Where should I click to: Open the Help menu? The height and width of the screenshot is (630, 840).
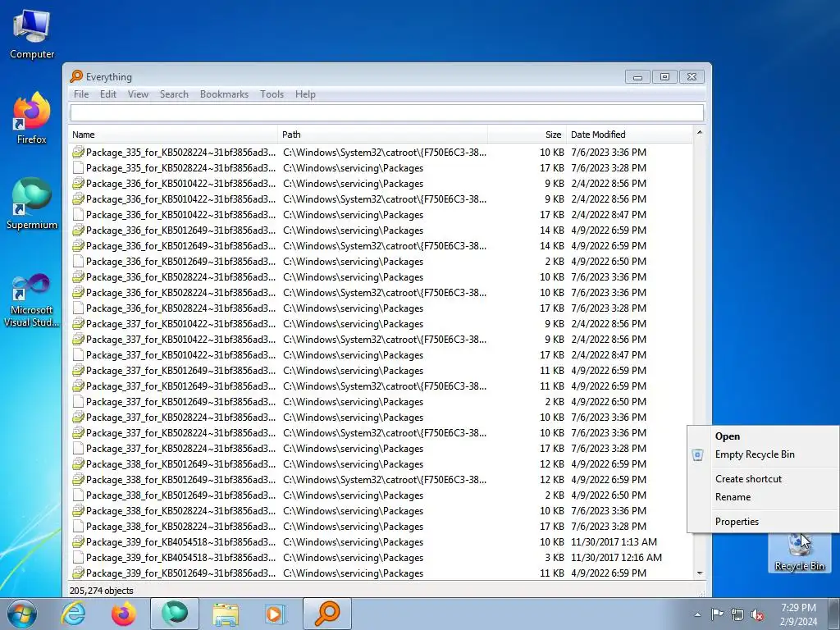point(305,94)
